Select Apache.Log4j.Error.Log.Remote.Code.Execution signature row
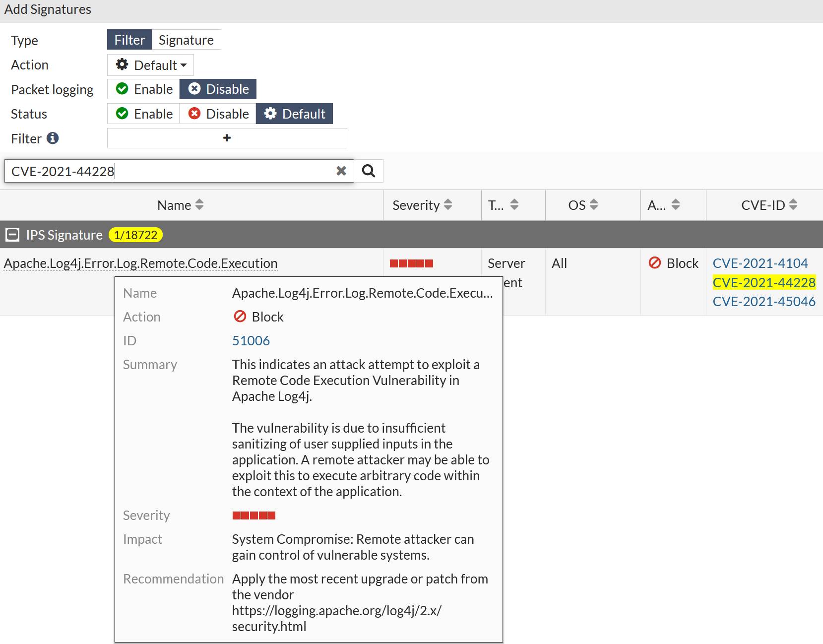 click(140, 263)
